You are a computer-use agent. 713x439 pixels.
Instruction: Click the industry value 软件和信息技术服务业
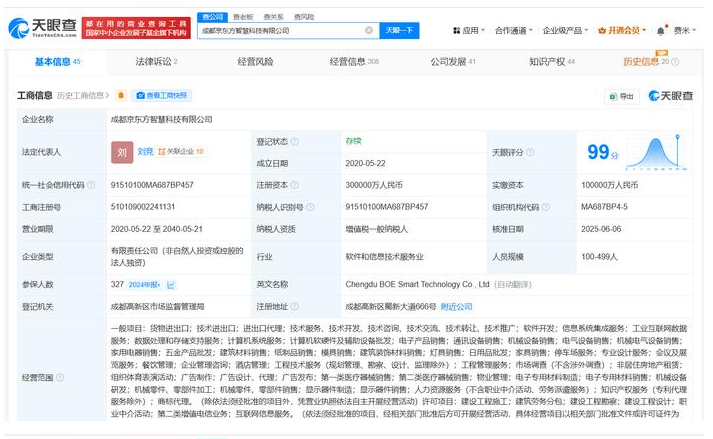[x=384, y=257]
